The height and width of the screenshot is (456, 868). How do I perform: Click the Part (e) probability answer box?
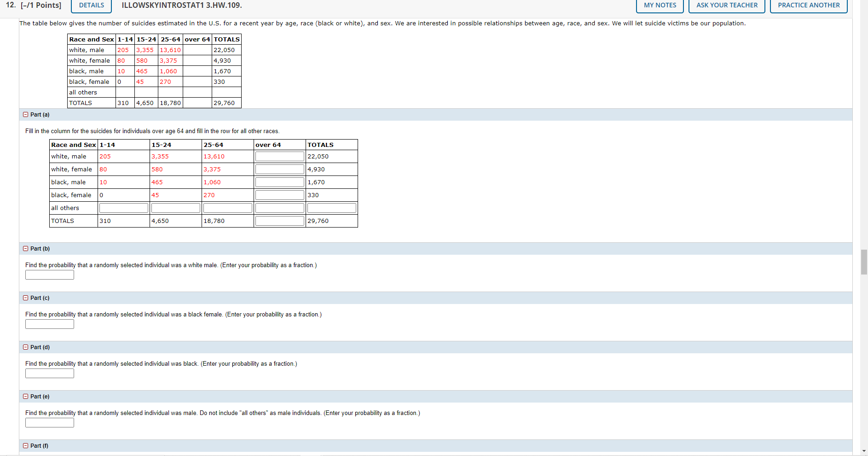click(x=49, y=422)
